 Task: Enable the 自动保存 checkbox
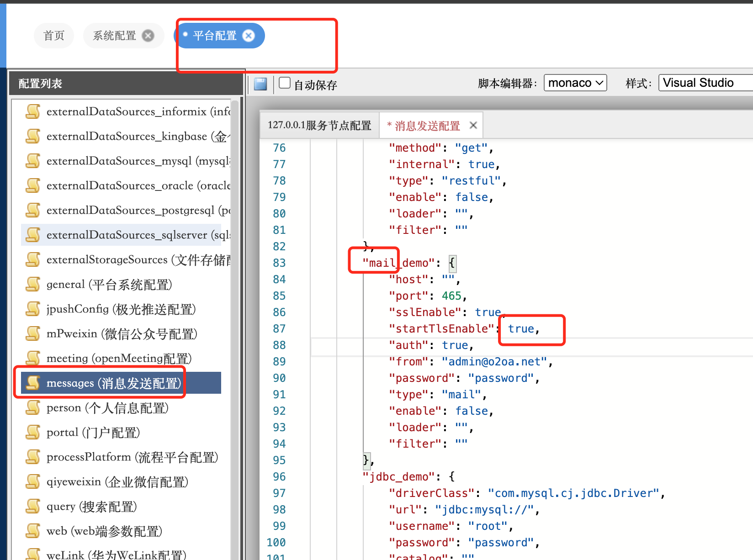285,83
